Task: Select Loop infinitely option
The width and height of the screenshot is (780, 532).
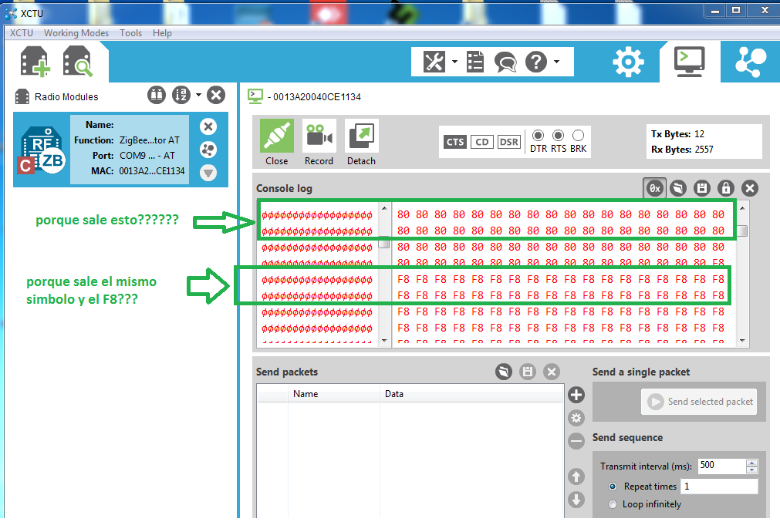Action: [x=613, y=504]
